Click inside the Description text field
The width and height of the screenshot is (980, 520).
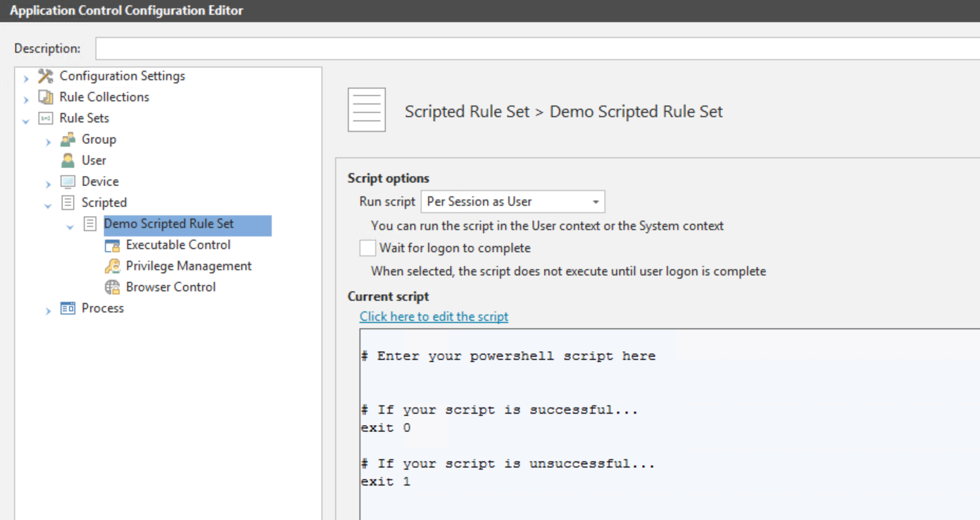(x=535, y=49)
